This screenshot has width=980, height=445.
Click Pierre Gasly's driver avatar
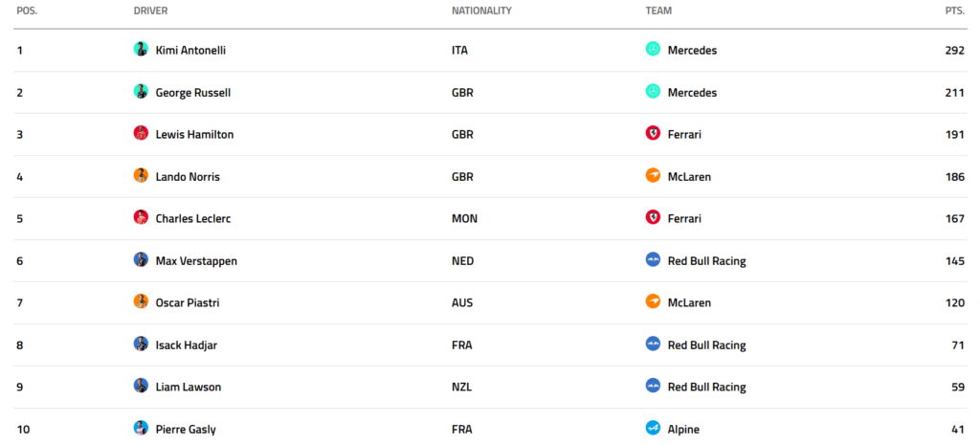tap(141, 428)
